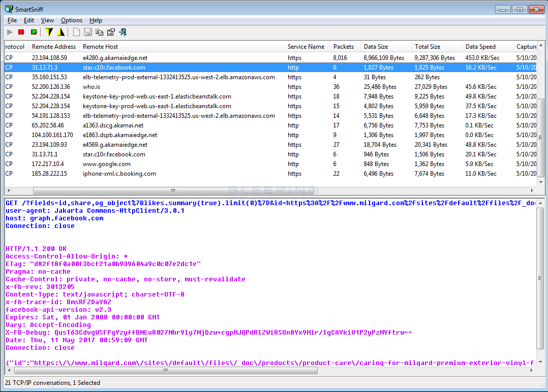Click the Capture Options icon with green arrow
548x392 pixels.
pyautogui.click(x=34, y=32)
